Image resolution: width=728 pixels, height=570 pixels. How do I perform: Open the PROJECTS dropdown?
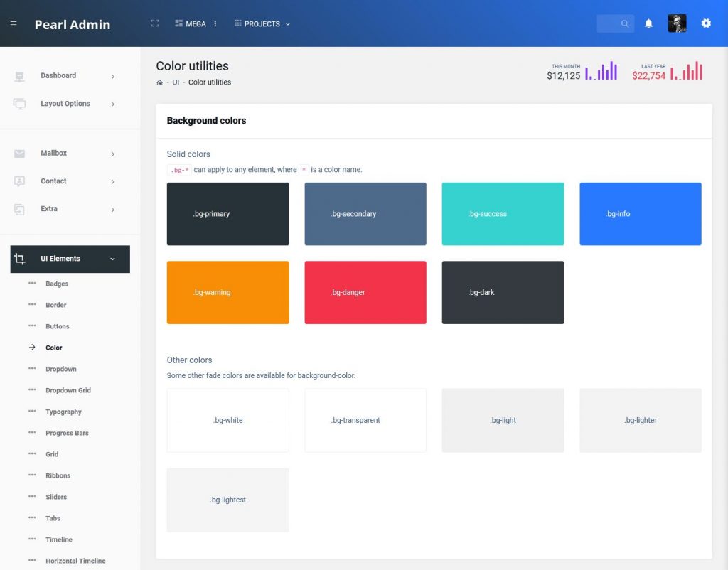[262, 23]
